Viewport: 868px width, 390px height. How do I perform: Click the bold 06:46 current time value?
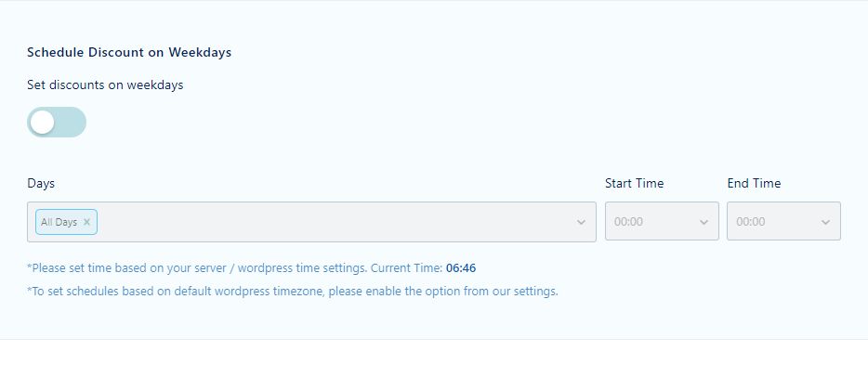pyautogui.click(x=461, y=268)
